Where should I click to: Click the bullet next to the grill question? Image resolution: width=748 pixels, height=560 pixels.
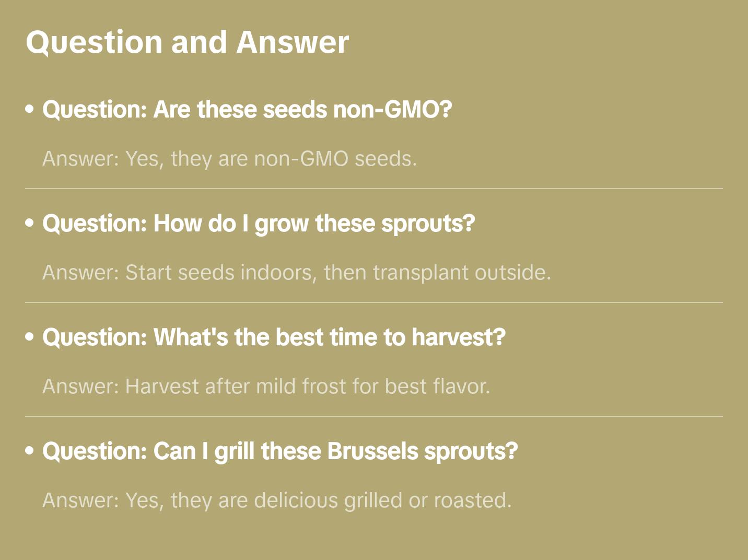(x=30, y=451)
